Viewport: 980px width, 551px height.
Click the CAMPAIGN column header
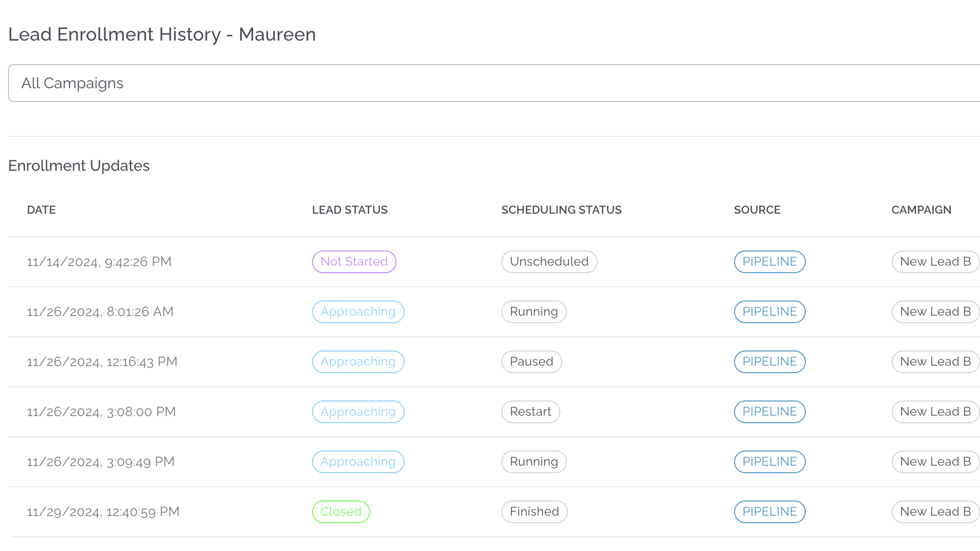pos(921,210)
